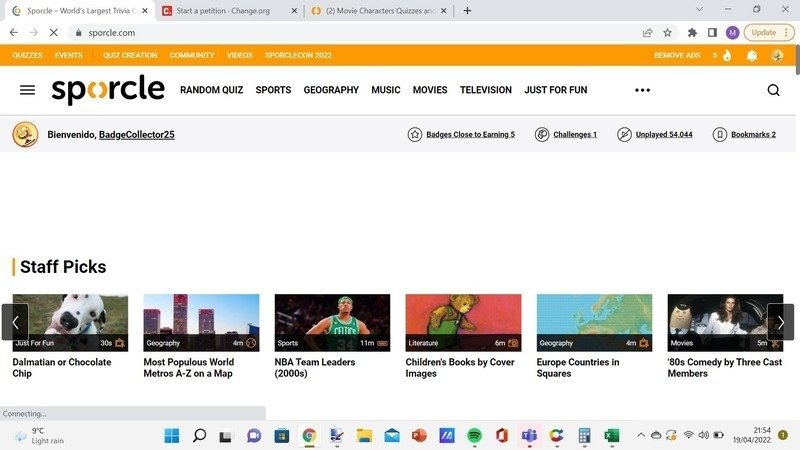800x450 pixels.
Task: Share this page from address bar
Action: coord(647,32)
